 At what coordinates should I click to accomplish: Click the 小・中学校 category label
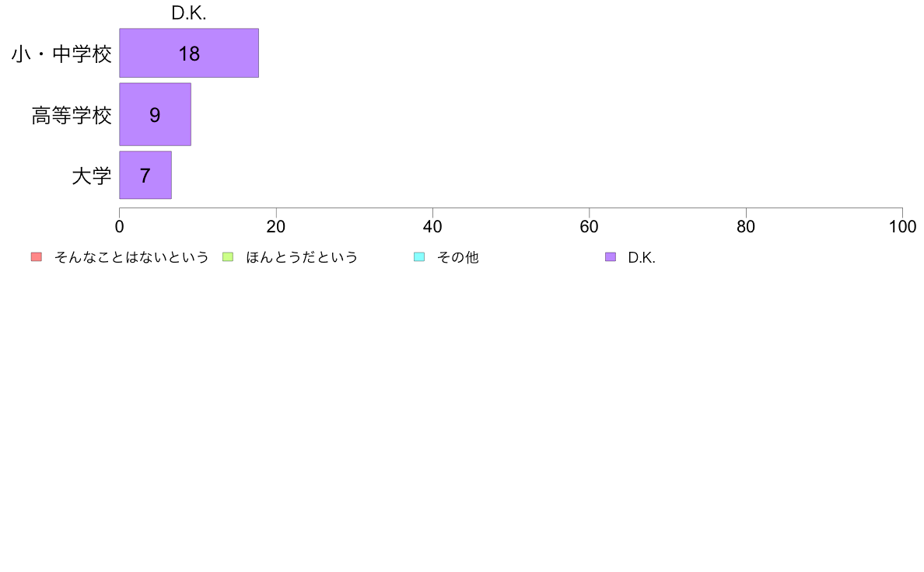pos(61,54)
